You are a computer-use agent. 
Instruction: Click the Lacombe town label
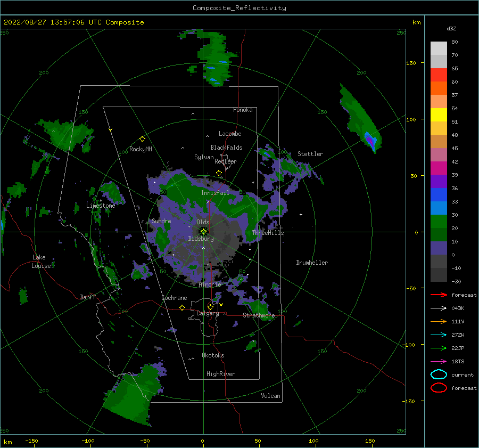(x=230, y=134)
